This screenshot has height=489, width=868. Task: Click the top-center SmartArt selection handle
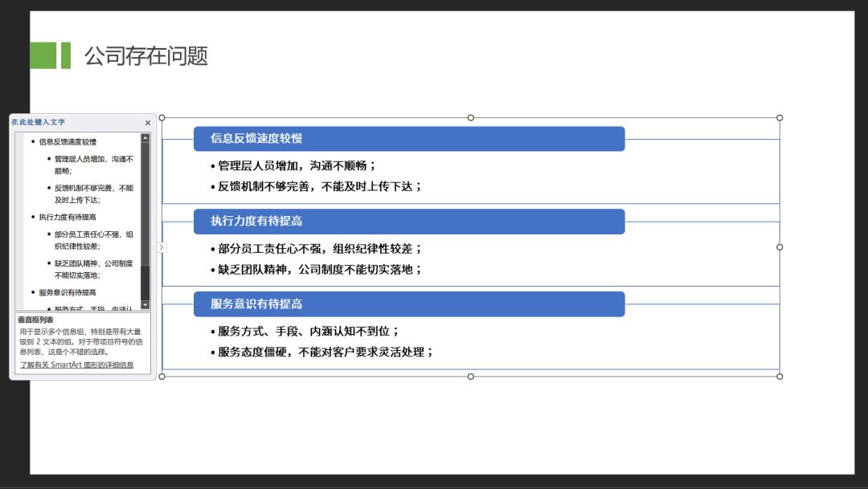pos(470,116)
